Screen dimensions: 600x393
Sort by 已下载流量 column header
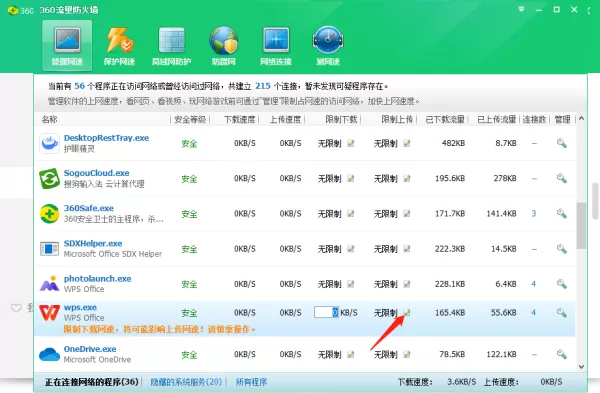pos(445,119)
